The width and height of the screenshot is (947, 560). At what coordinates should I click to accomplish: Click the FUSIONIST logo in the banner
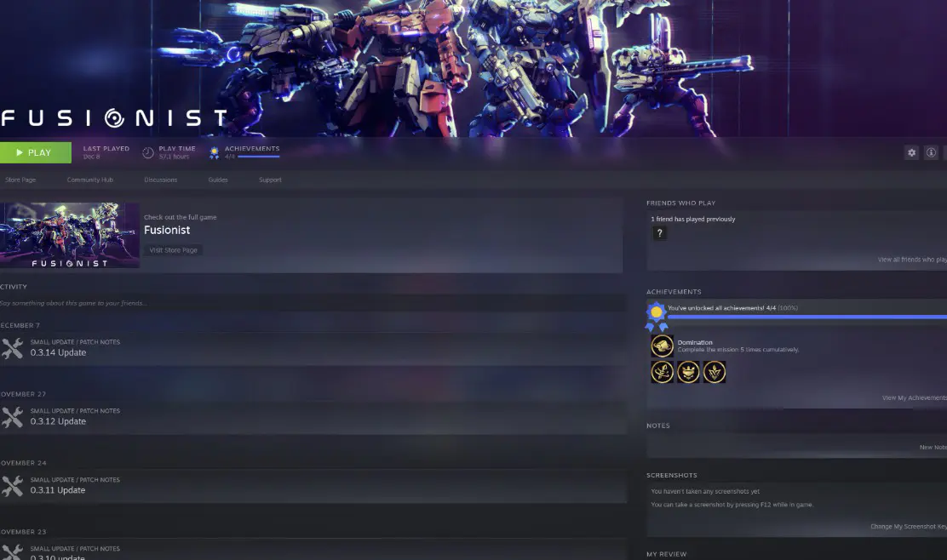click(x=114, y=117)
